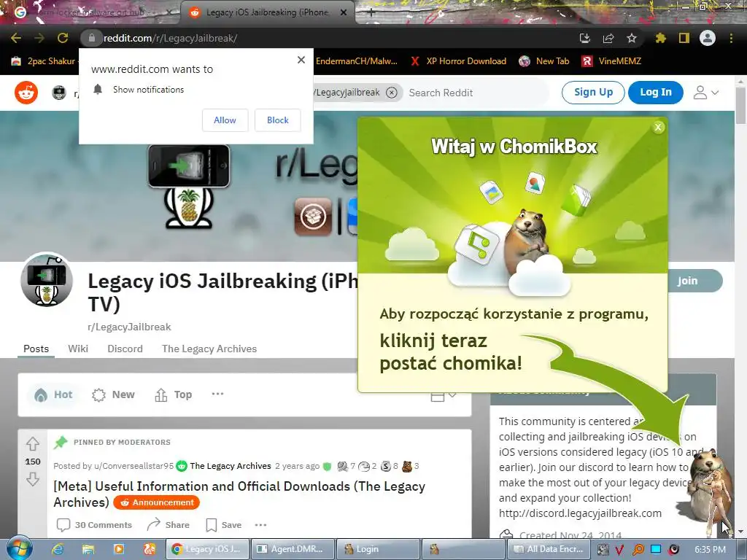Open the media player taskbar icon
The height and width of the screenshot is (560, 747).
(119, 549)
